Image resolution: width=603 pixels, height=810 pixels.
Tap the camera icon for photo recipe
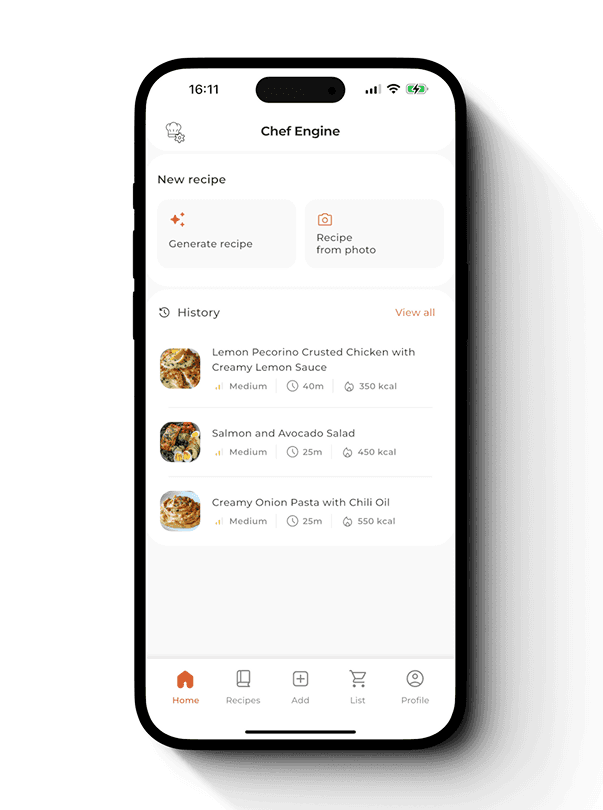[324, 219]
